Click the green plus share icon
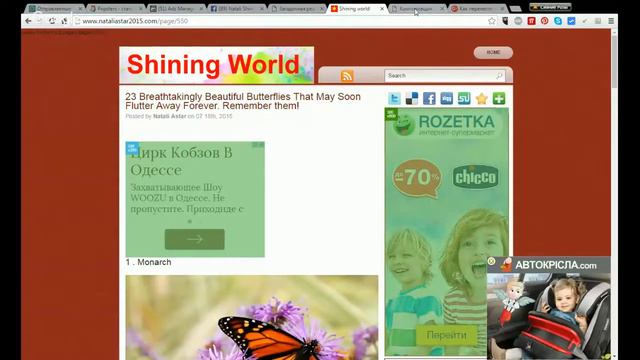Screen dimensions: 640x360 tap(499, 98)
